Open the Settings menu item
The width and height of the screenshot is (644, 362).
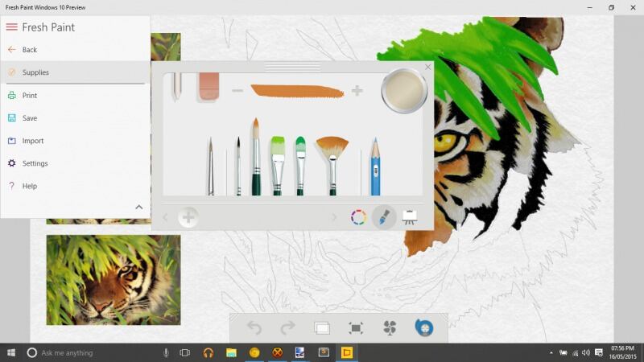tap(35, 163)
